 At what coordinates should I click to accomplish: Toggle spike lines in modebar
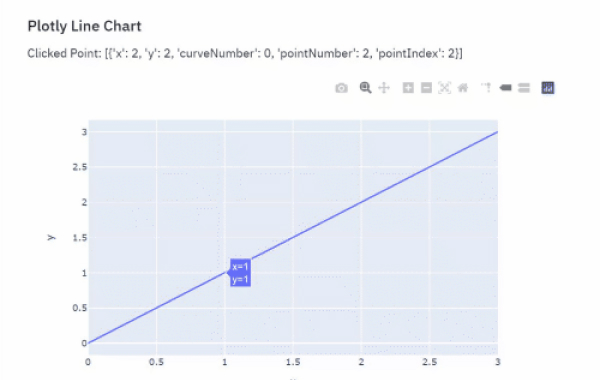tap(486, 88)
